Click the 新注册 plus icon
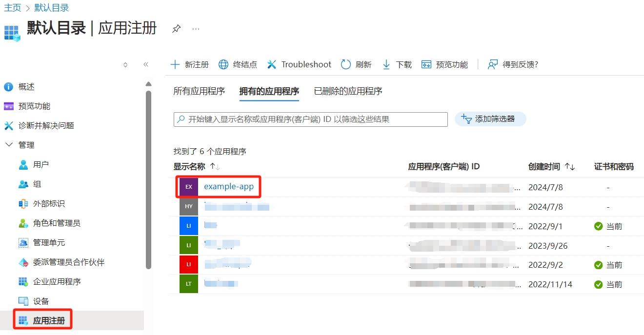Screen dimensions: 644x335 (175, 64)
